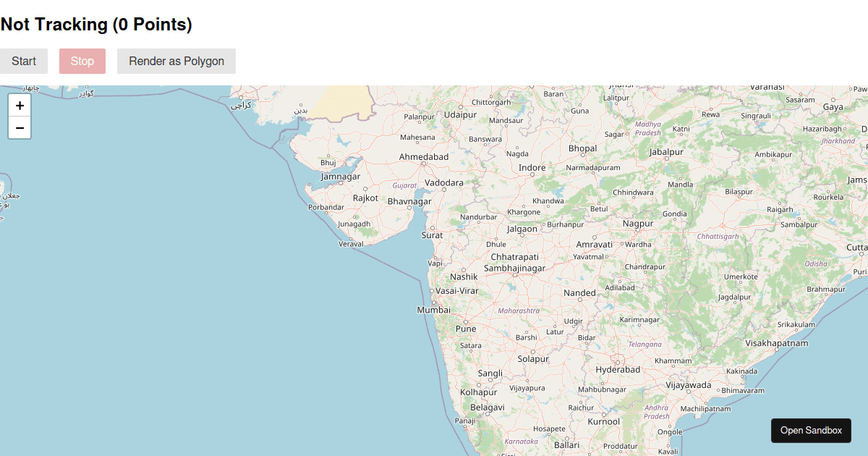The image size is (868, 456).
Task: Click the Gaya city label
Action: click(x=833, y=107)
